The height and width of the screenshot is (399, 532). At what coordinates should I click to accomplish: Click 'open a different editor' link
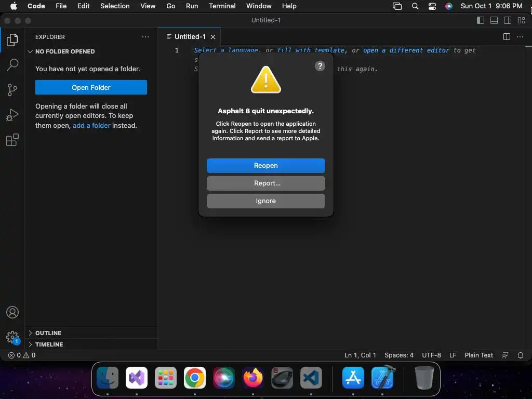[406, 50]
